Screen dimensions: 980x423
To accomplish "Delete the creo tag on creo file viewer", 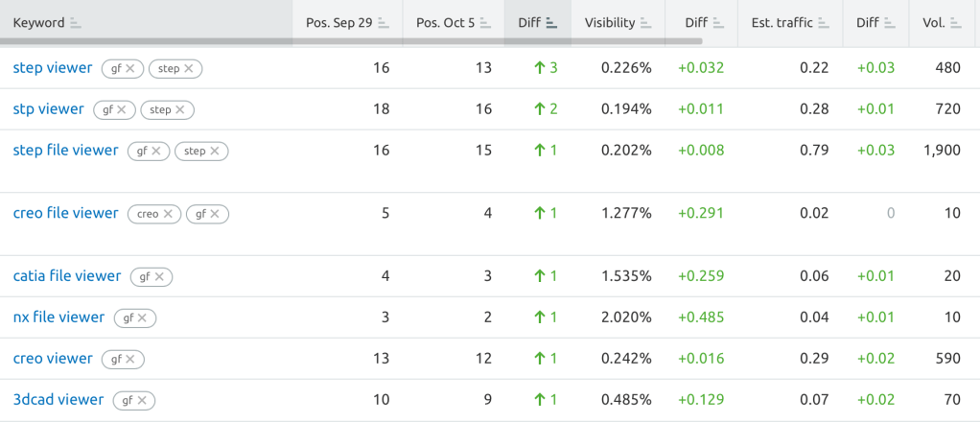I will pyautogui.click(x=168, y=214).
